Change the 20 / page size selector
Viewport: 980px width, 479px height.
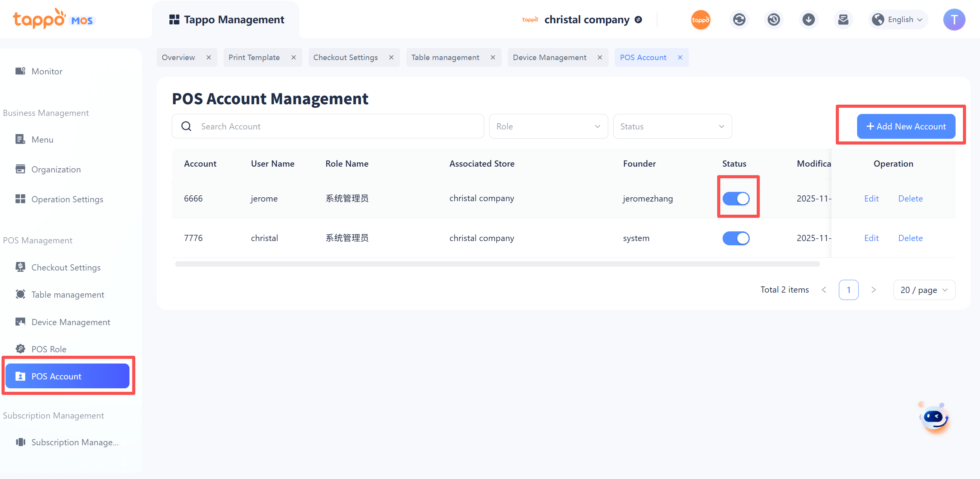coord(924,290)
